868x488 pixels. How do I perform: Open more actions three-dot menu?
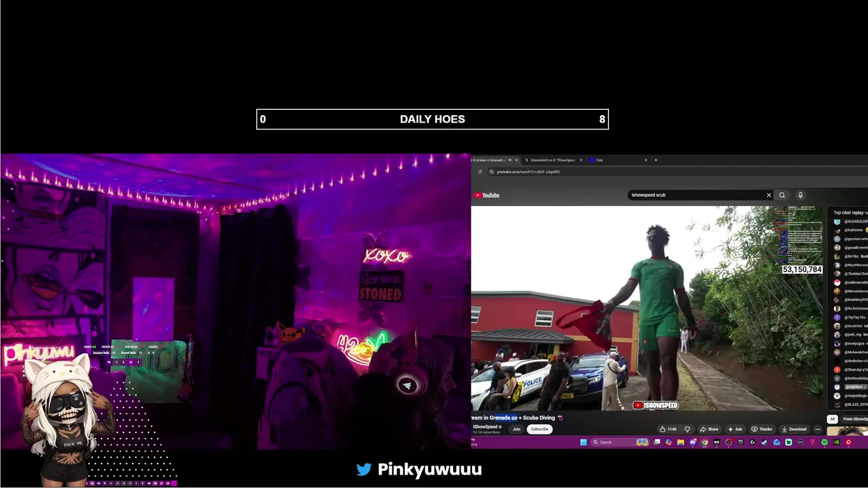(817, 429)
